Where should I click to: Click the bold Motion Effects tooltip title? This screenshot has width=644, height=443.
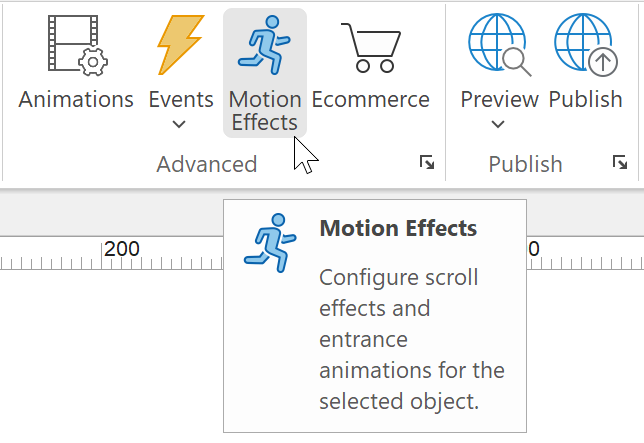coord(398,228)
